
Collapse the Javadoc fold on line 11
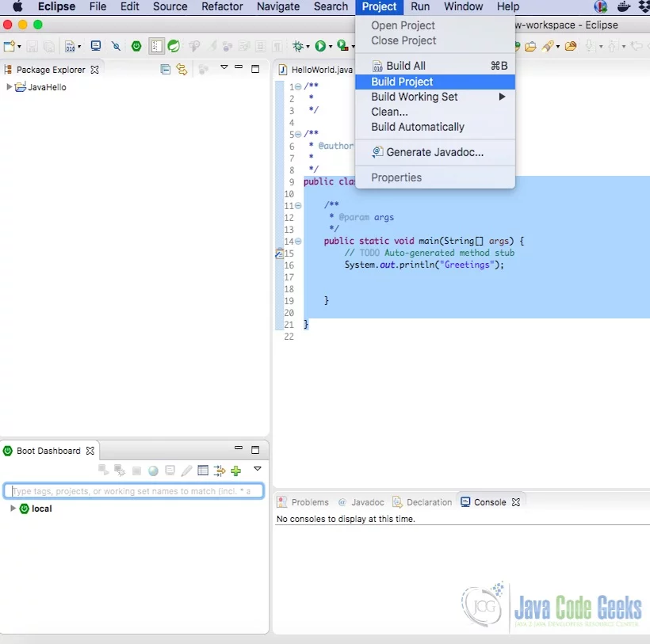coord(298,205)
